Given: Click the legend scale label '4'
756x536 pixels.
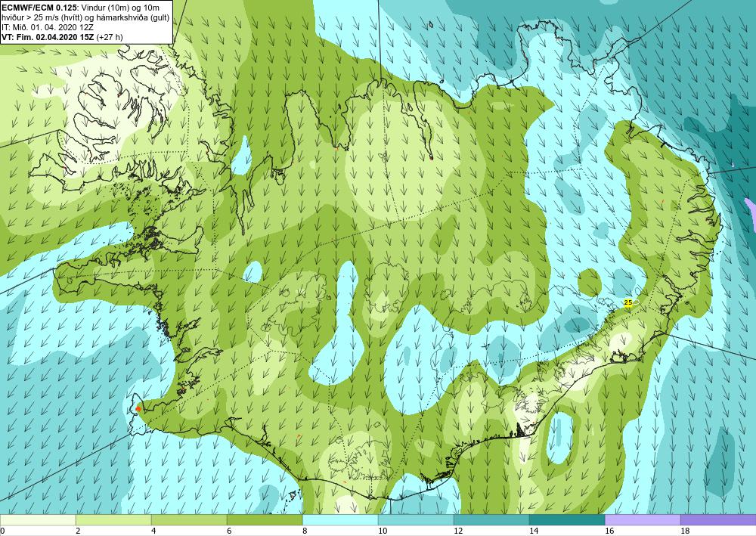Looking at the screenshot, I should pyautogui.click(x=153, y=531).
